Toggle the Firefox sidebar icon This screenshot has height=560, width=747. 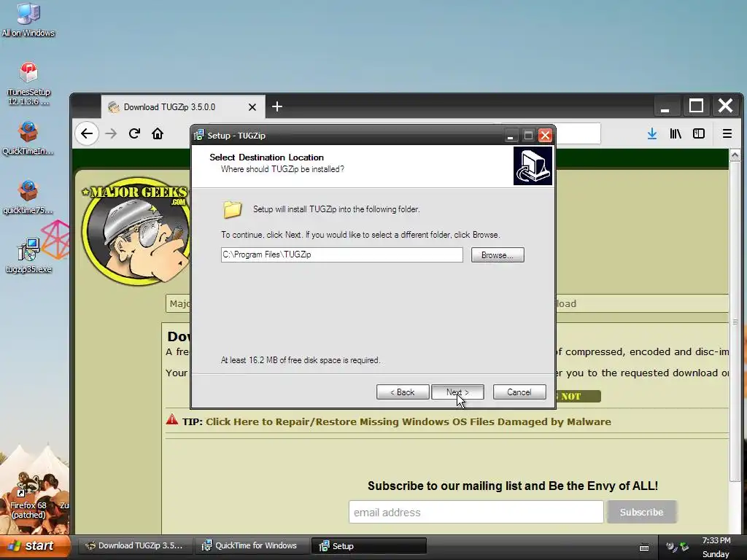(x=699, y=134)
